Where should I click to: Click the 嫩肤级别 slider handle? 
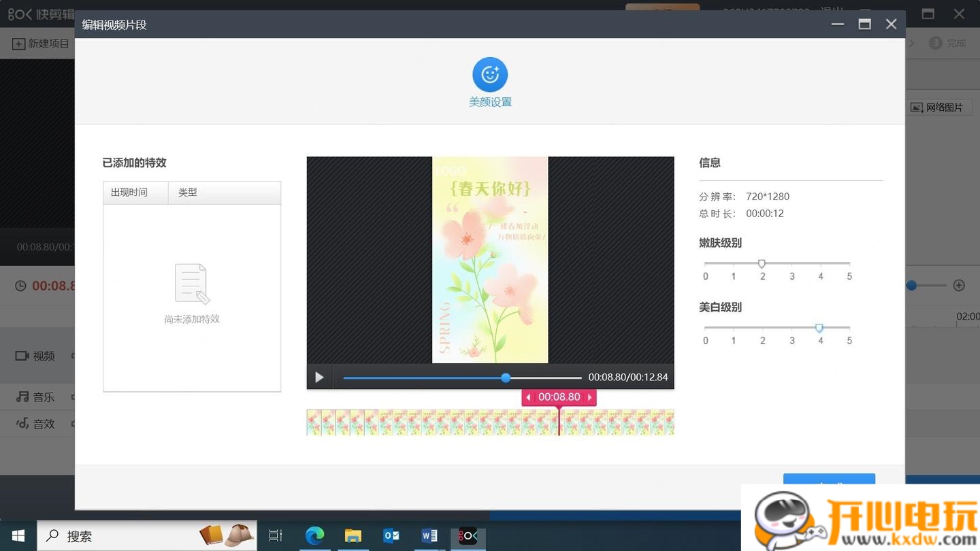[x=762, y=264]
